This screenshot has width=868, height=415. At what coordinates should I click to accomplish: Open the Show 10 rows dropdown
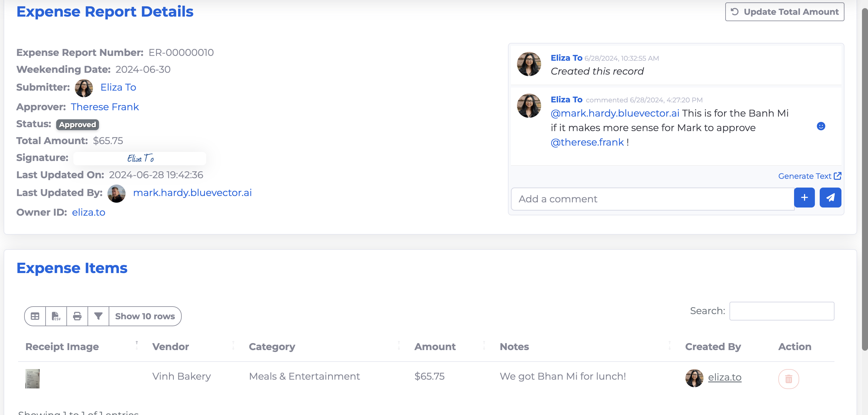coord(145,316)
